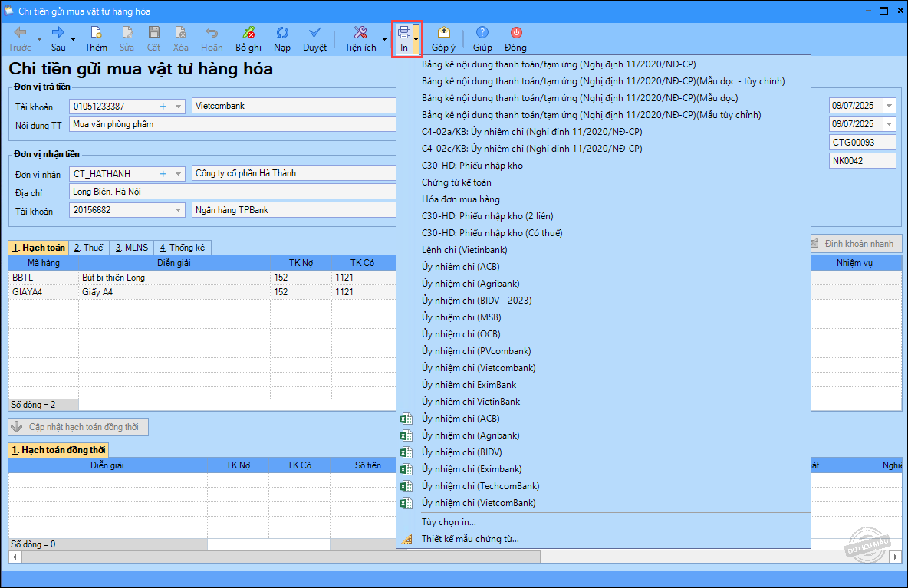Image resolution: width=908 pixels, height=588 pixels.
Task: Open the lower 09/07/2025 date picker
Action: 889,124
